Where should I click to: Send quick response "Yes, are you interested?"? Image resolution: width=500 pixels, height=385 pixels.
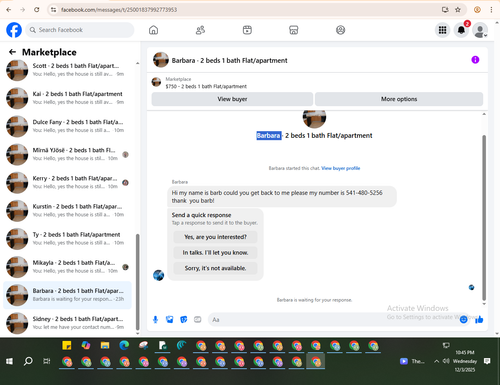point(215,237)
